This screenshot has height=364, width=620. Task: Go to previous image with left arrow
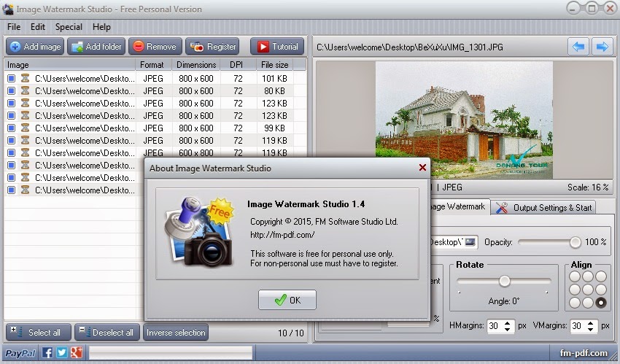578,47
